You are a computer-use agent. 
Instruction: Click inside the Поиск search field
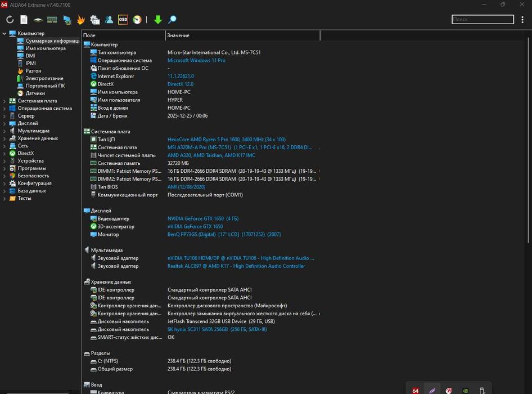[483, 19]
